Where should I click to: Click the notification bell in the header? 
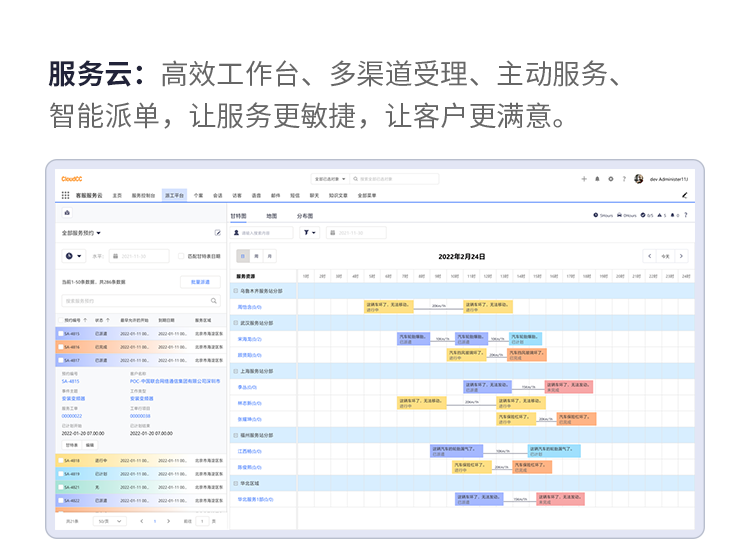point(598,179)
